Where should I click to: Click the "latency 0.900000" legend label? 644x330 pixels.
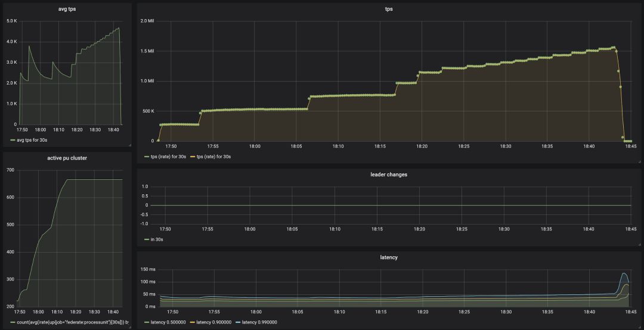click(x=216, y=322)
